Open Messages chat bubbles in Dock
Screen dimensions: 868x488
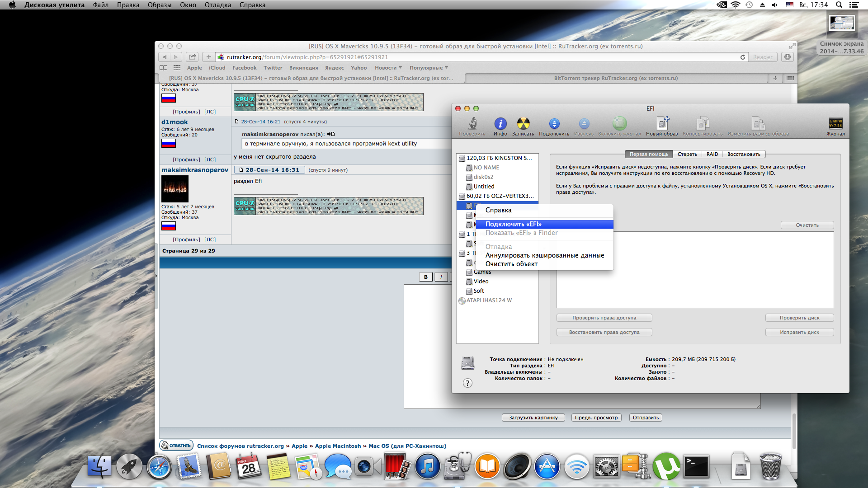coord(338,467)
